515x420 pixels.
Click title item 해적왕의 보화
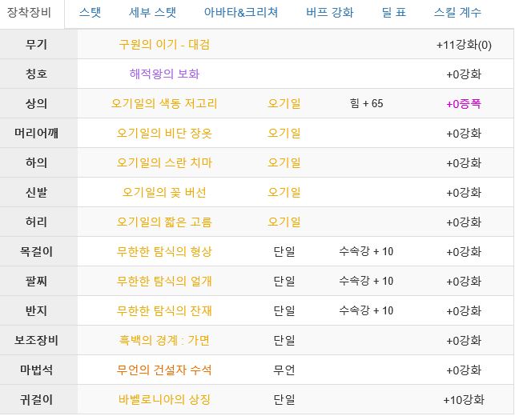(164, 74)
